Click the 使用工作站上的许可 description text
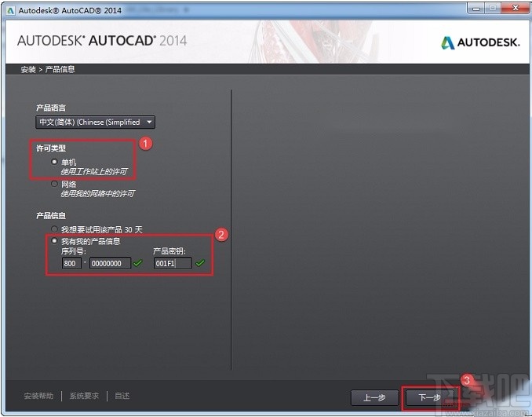The height and width of the screenshot is (417, 532). pos(94,172)
